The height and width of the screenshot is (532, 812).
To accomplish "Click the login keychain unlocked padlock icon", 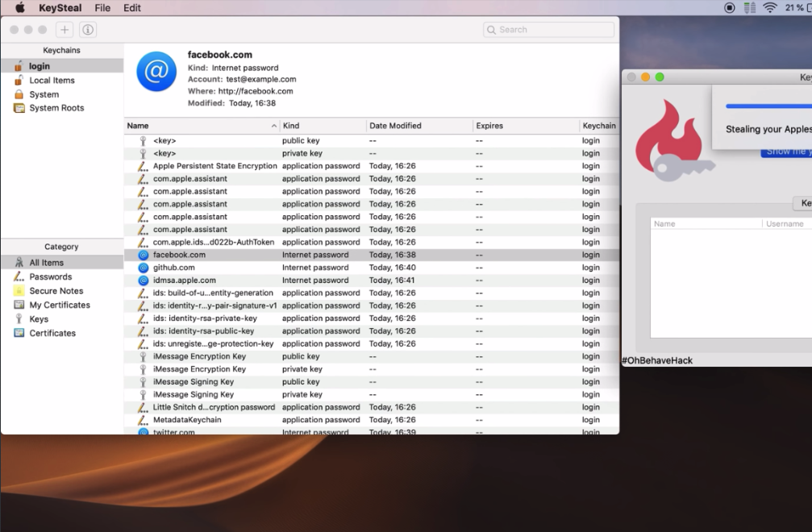I will tap(19, 66).
